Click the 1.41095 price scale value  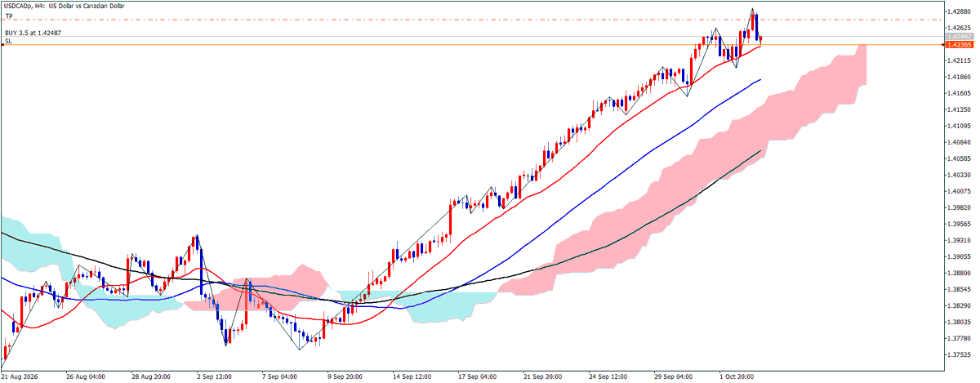(x=960, y=126)
